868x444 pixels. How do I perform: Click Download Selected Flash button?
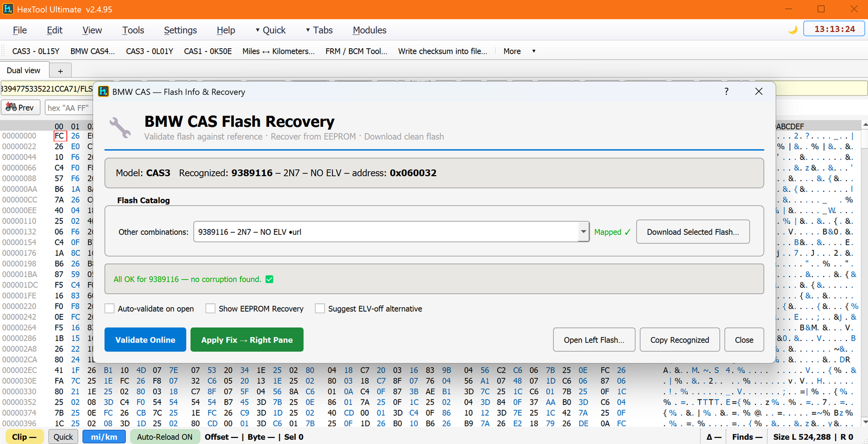pos(693,232)
